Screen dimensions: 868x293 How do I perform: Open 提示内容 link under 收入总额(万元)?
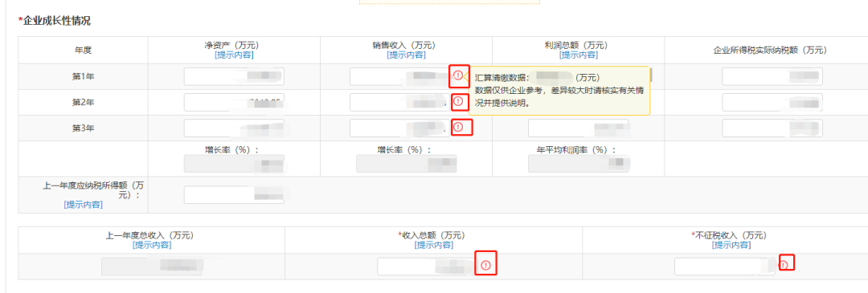(x=434, y=245)
